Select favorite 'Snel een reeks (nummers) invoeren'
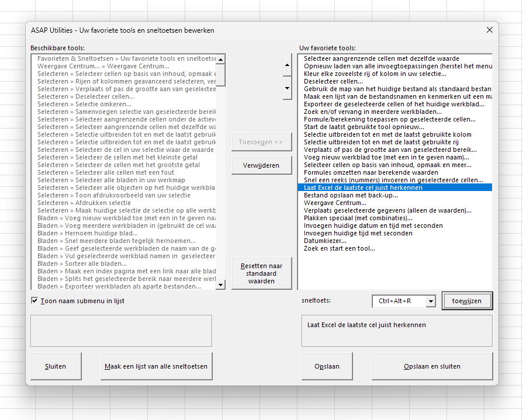523x420 pixels. pyautogui.click(x=395, y=181)
